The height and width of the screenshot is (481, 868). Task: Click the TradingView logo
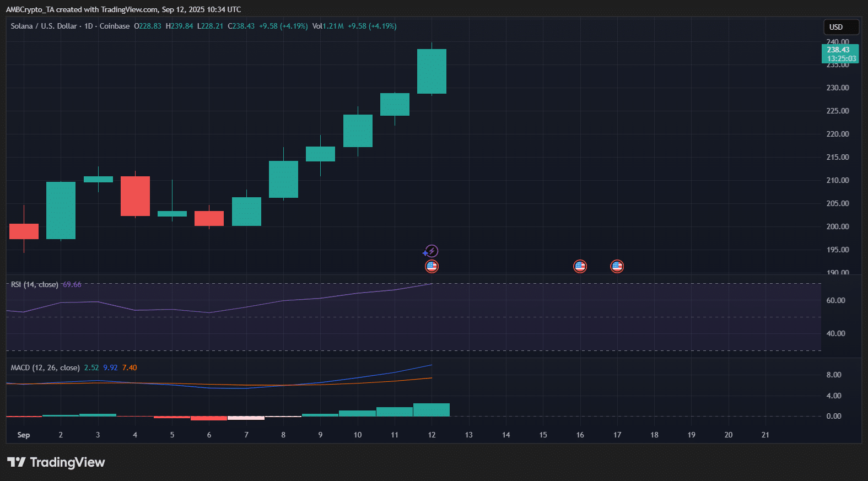(x=56, y=462)
